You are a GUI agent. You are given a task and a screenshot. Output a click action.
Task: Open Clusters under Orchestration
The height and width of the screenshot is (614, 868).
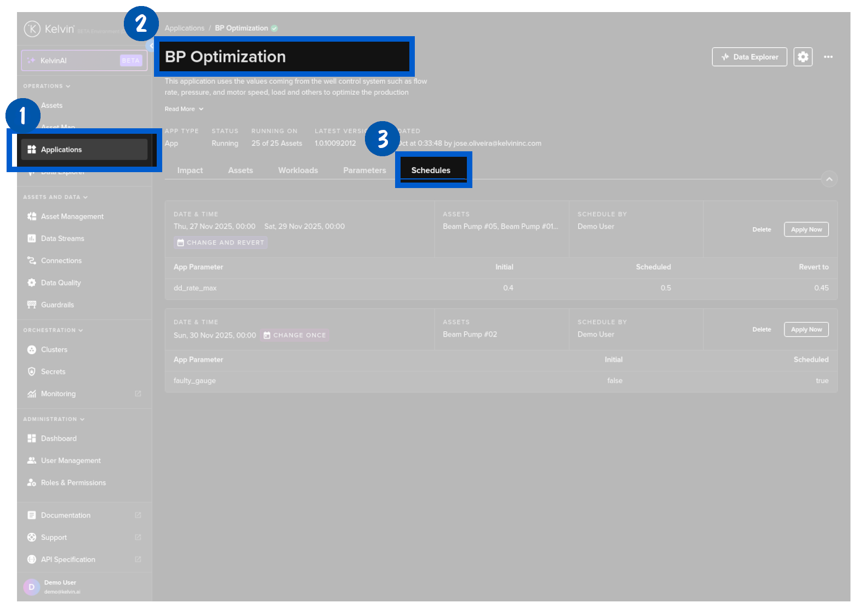pyautogui.click(x=54, y=350)
